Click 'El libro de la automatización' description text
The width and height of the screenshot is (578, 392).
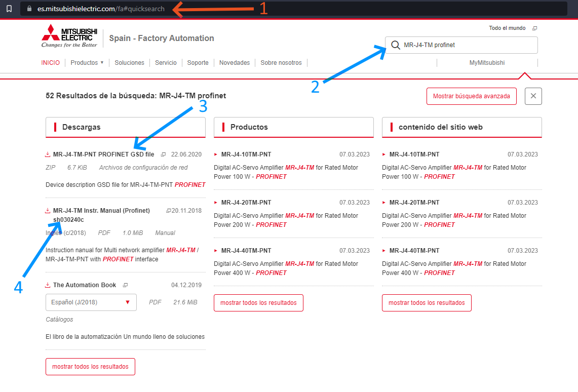(125, 337)
